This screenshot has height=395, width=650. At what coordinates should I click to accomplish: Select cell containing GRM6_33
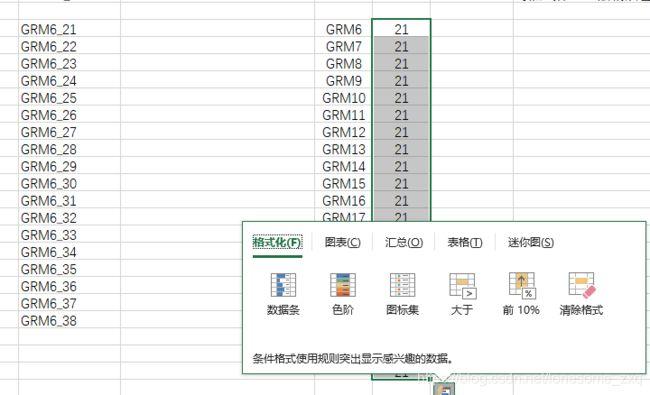(70, 235)
